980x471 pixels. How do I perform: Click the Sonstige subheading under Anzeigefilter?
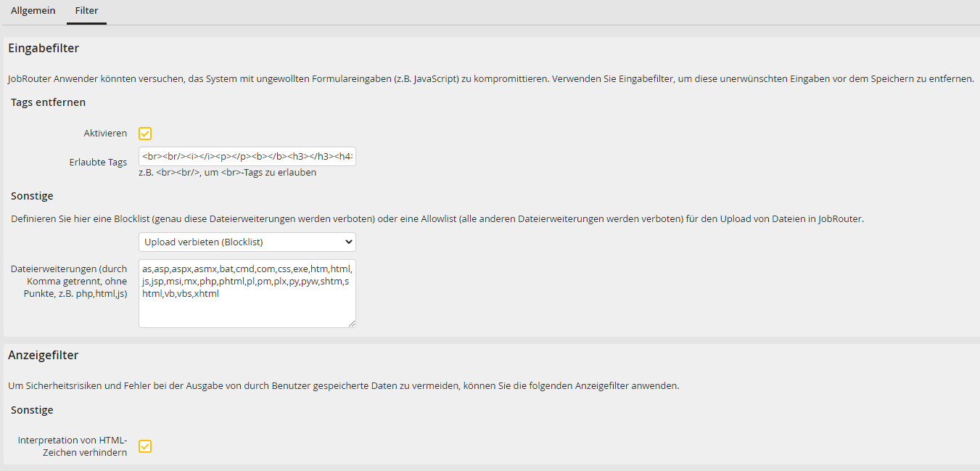pyautogui.click(x=32, y=410)
